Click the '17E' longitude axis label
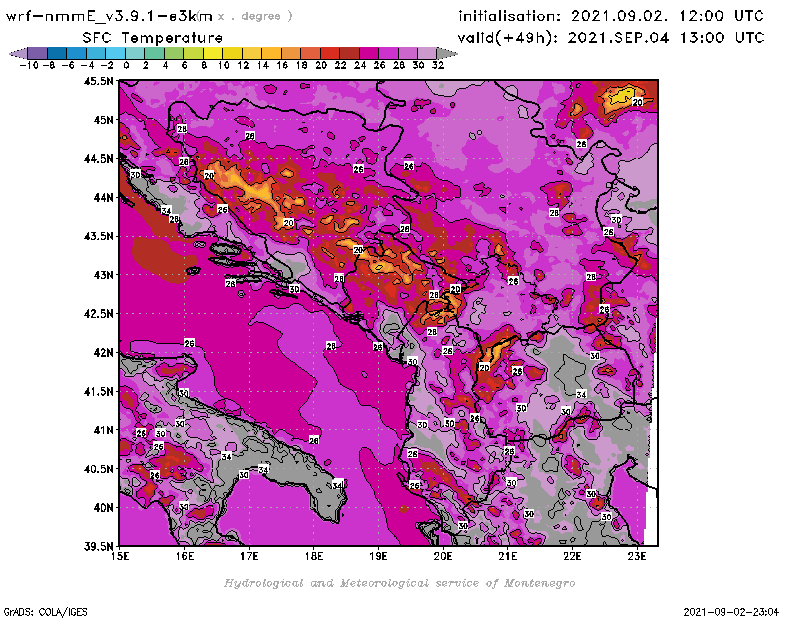 pos(249,556)
